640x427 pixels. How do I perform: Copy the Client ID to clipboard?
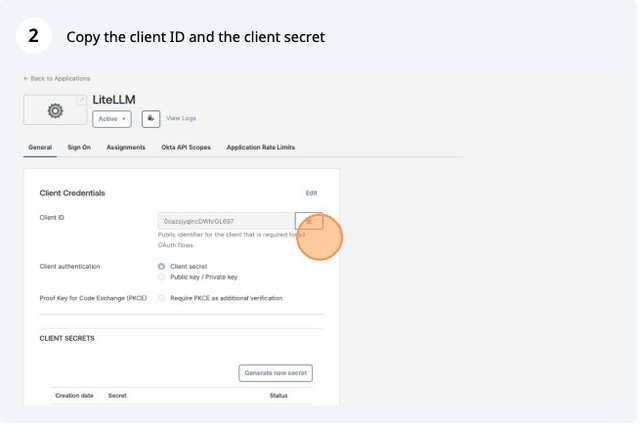tap(309, 221)
